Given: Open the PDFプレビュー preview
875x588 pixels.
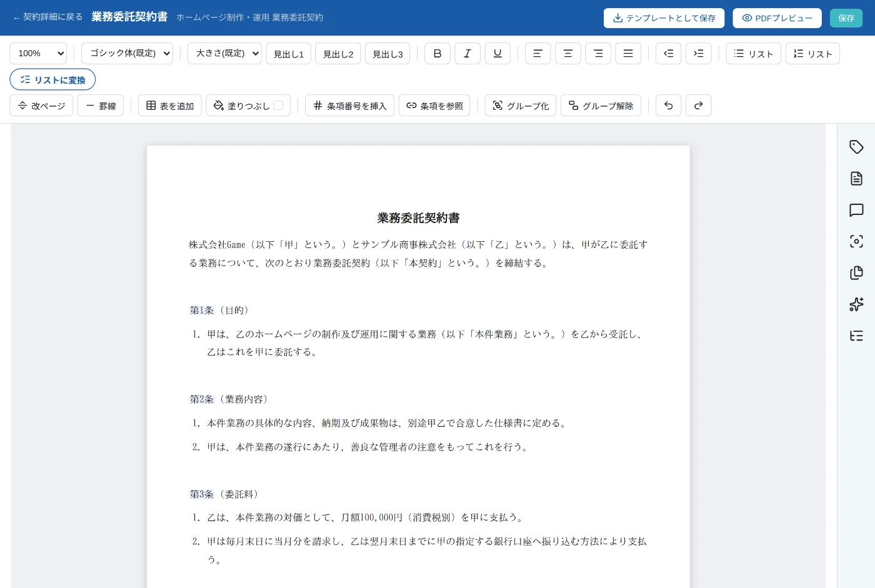Looking at the screenshot, I should (777, 18).
